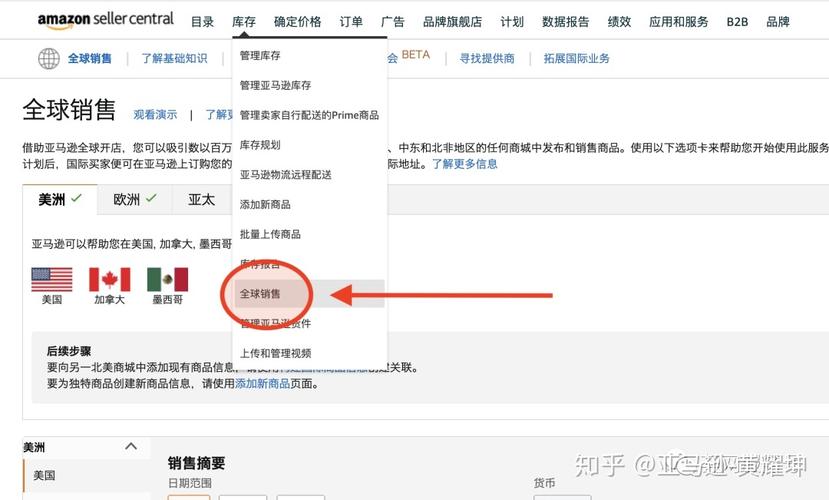The width and height of the screenshot is (829, 500).
Task: Open the 了解基础知识 link
Action: click(174, 58)
